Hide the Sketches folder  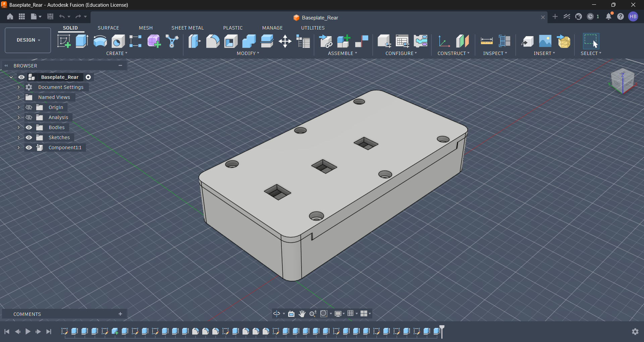click(29, 137)
